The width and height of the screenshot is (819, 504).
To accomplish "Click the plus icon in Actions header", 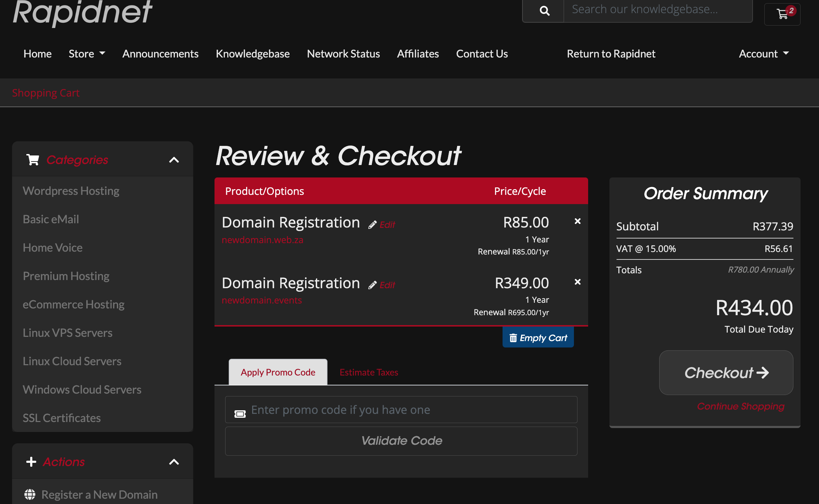I will click(31, 462).
